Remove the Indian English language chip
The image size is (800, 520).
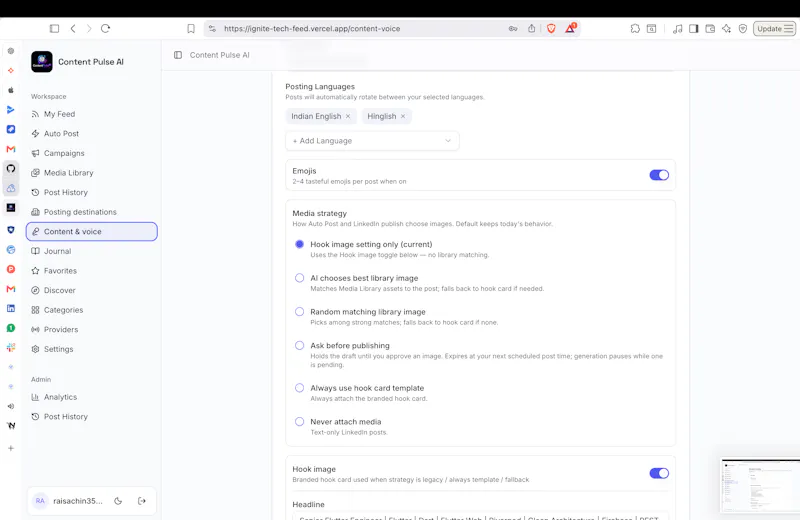click(348, 116)
